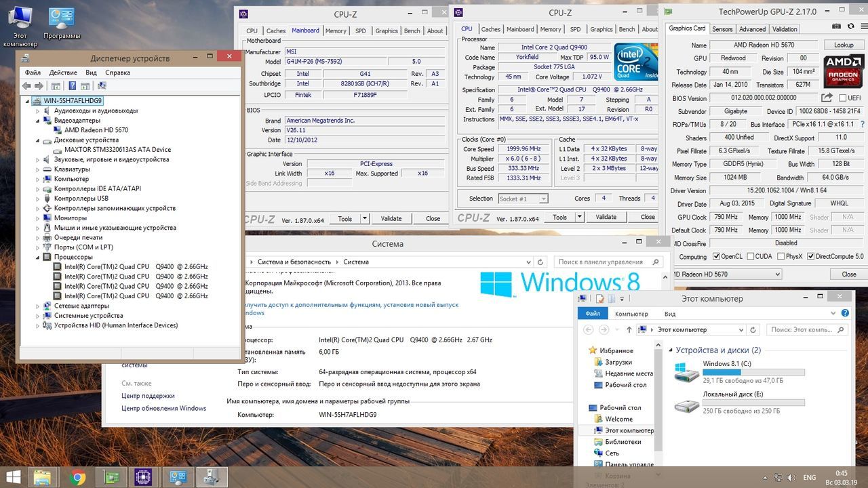Open Caches tab in right CPU-Z window
This screenshot has width=868, height=488.
(490, 29)
